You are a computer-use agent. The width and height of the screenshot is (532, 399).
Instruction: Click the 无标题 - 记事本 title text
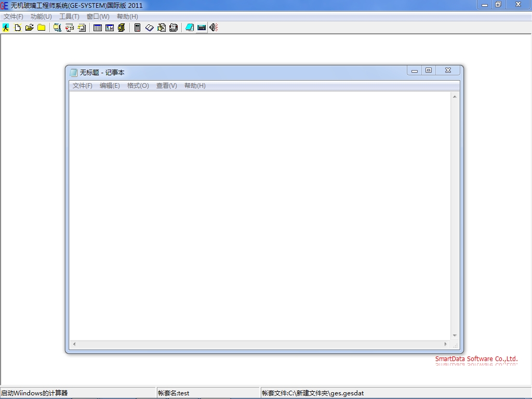coord(102,72)
